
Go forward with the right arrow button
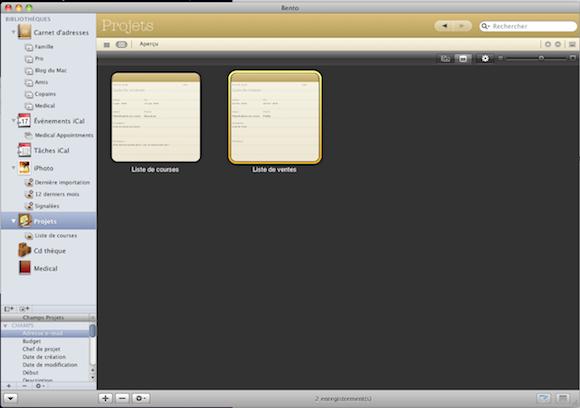(462, 26)
